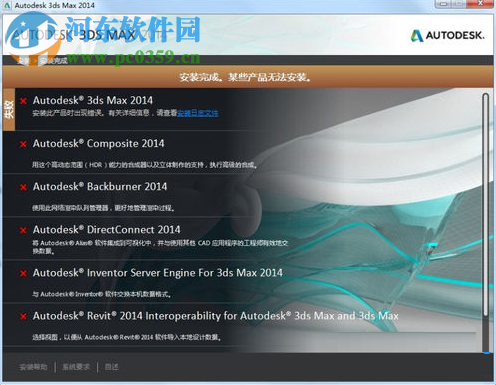This screenshot has height=385, width=496.
Task: Click the "Autodesk® DirectConnect 2014" title
Action: pyautogui.click(x=106, y=230)
